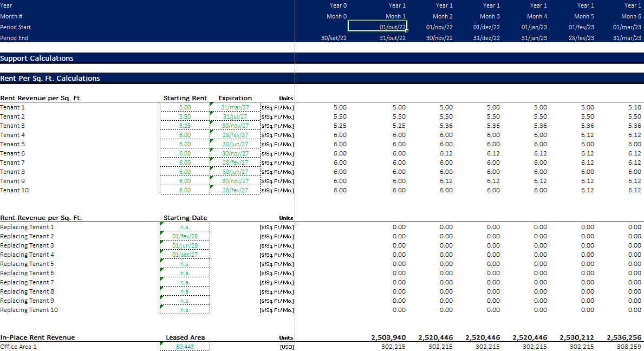Select Tenant 3 starting rent 5.25
This screenshot has height=351, width=644.
coord(185,126)
